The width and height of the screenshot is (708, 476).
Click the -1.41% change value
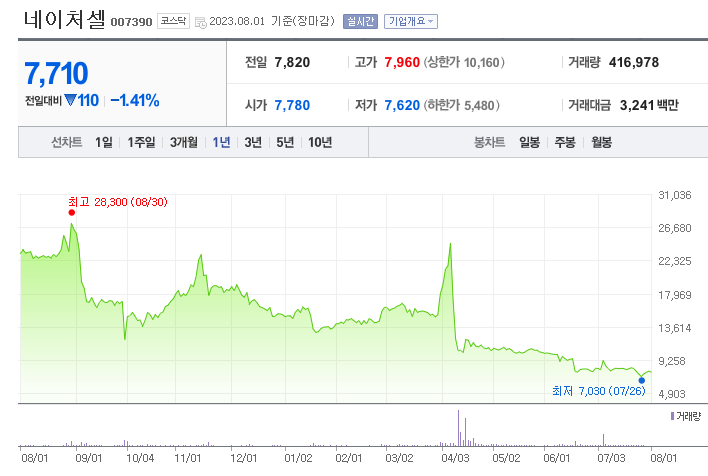135,100
